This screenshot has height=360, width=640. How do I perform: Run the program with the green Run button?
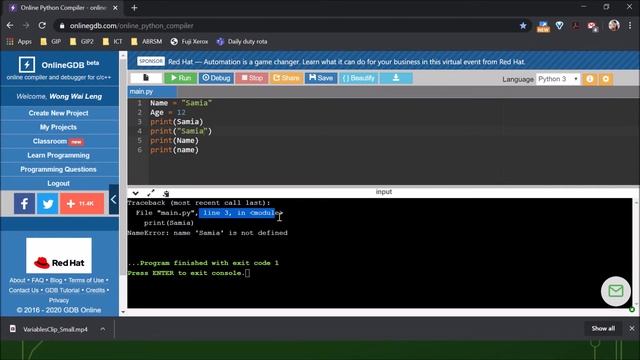[181, 78]
